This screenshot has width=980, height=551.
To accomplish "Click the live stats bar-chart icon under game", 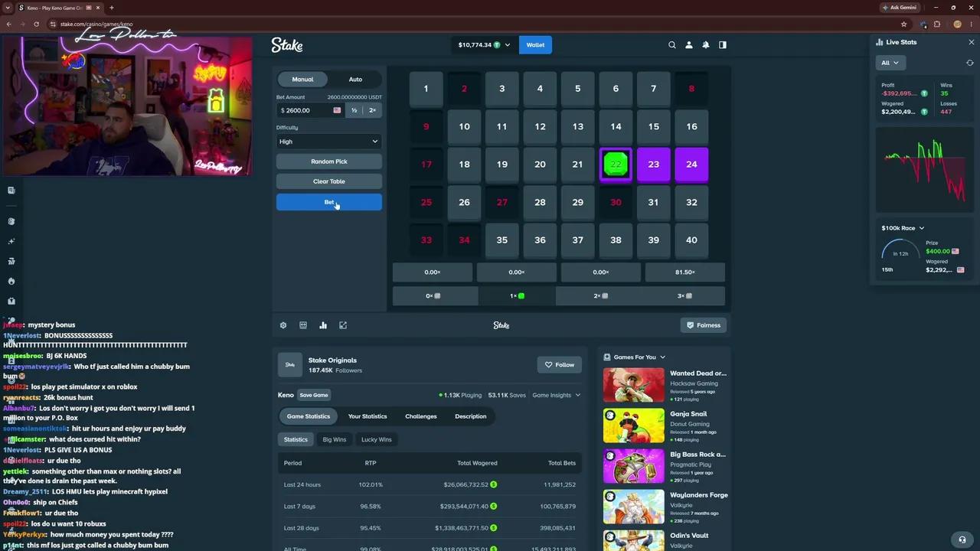I will coord(323,325).
